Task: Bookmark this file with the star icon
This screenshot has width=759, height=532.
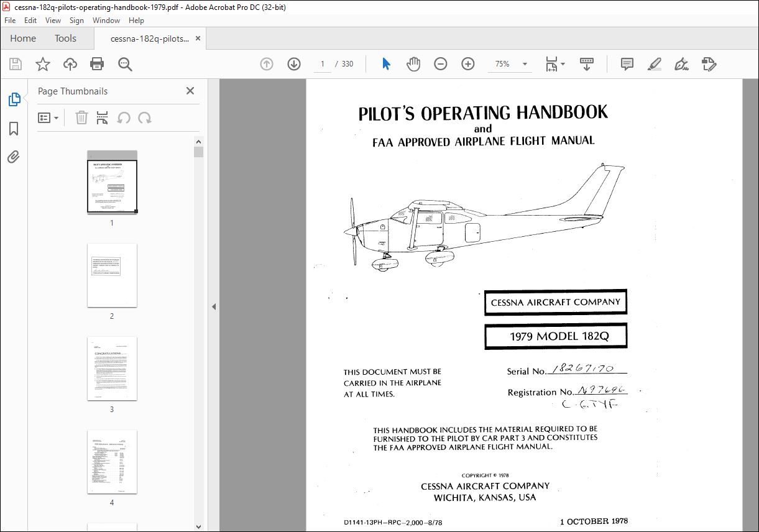Action: click(x=42, y=64)
